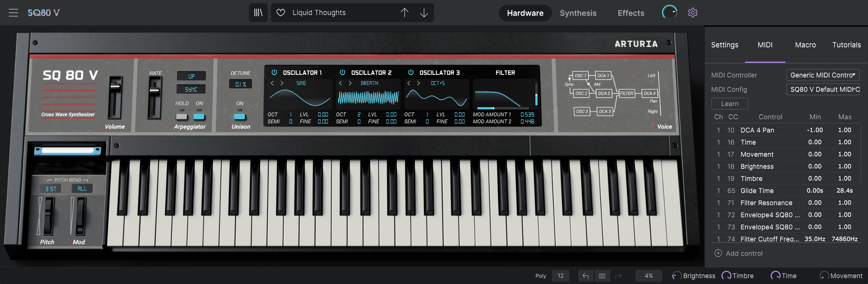Image resolution: width=868 pixels, height=284 pixels.
Task: Click the Movement macro knob
Action: (824, 276)
